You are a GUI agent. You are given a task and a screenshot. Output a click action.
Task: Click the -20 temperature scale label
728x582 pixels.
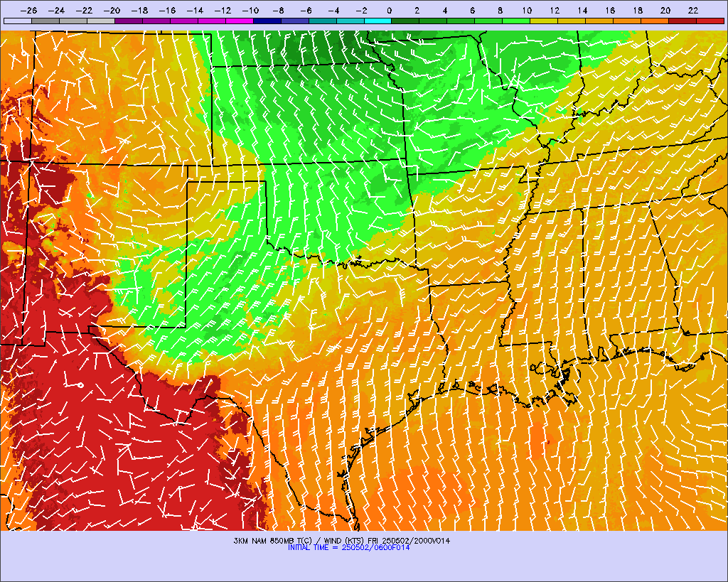[x=112, y=10]
